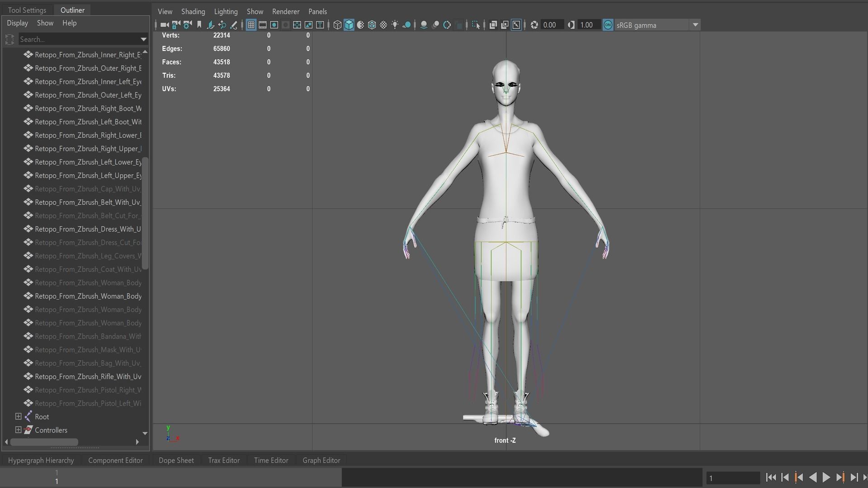Expand the Root node in Outliner
The height and width of the screenshot is (488, 868).
18,417
